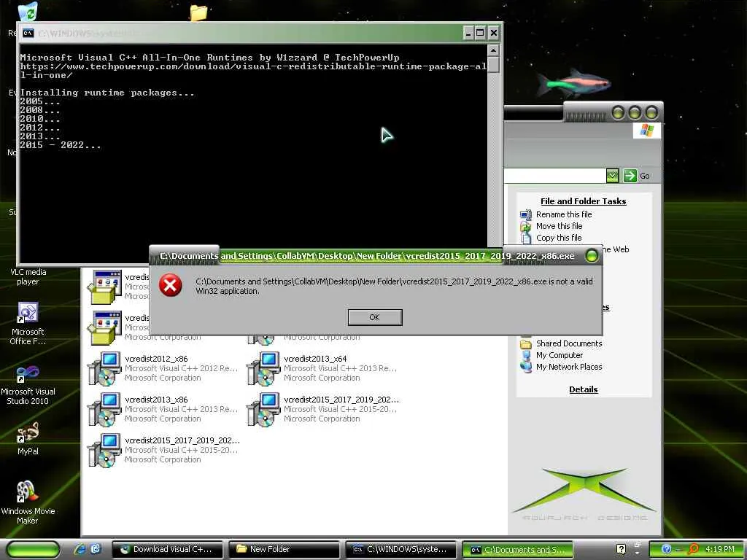Image resolution: width=747 pixels, height=560 pixels.
Task: Expand the Details panel header
Action: coord(583,389)
